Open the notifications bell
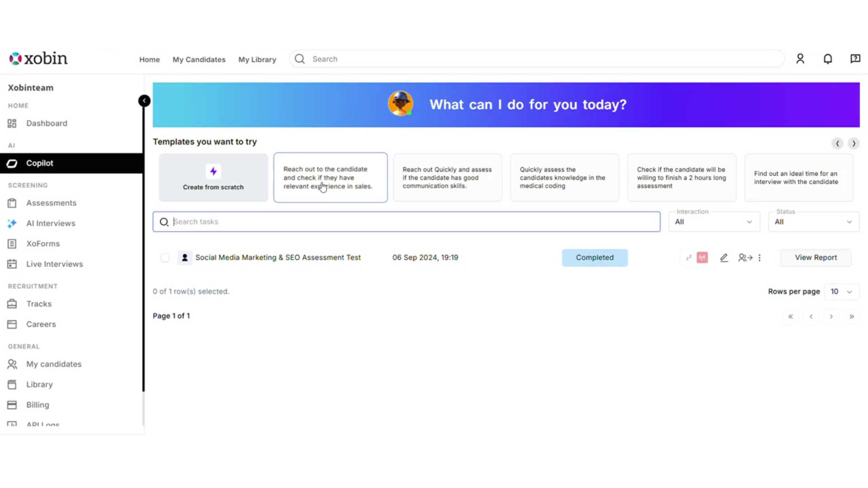The width and height of the screenshot is (868, 488). 828,59
